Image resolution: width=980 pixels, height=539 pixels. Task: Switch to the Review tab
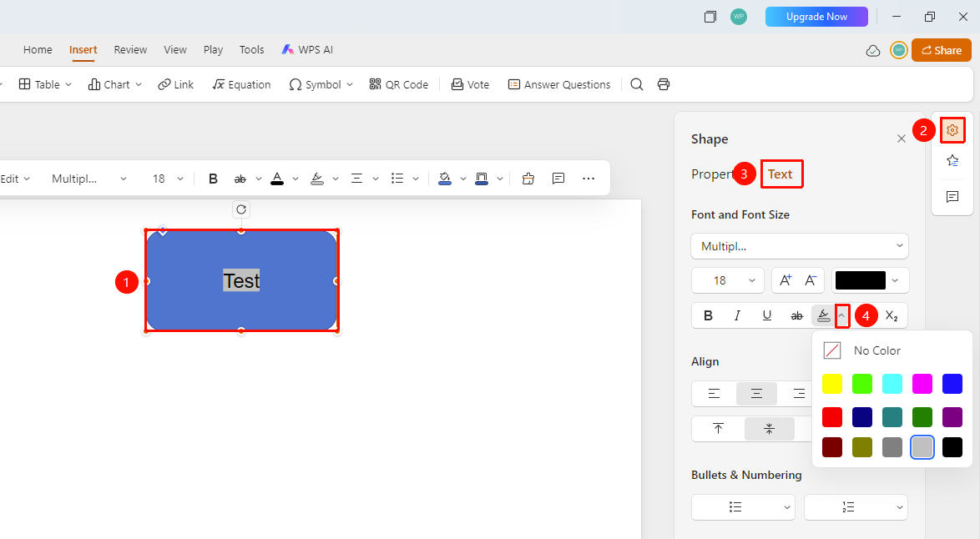[130, 49]
